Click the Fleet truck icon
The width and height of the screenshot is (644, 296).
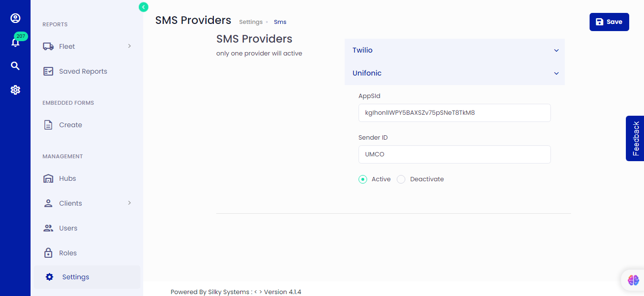coord(48,46)
